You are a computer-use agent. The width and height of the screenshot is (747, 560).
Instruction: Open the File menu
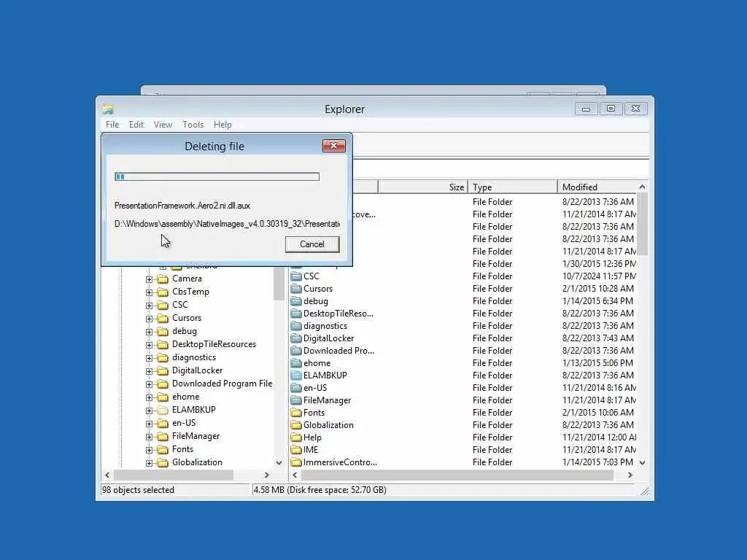112,125
